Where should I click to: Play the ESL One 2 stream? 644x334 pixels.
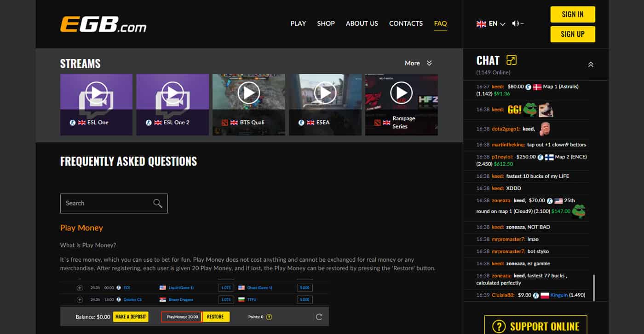point(172,94)
